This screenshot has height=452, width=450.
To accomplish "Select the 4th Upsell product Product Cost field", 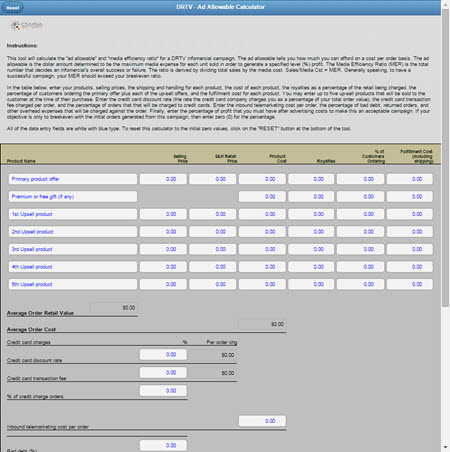I will pyautogui.click(x=262, y=267).
